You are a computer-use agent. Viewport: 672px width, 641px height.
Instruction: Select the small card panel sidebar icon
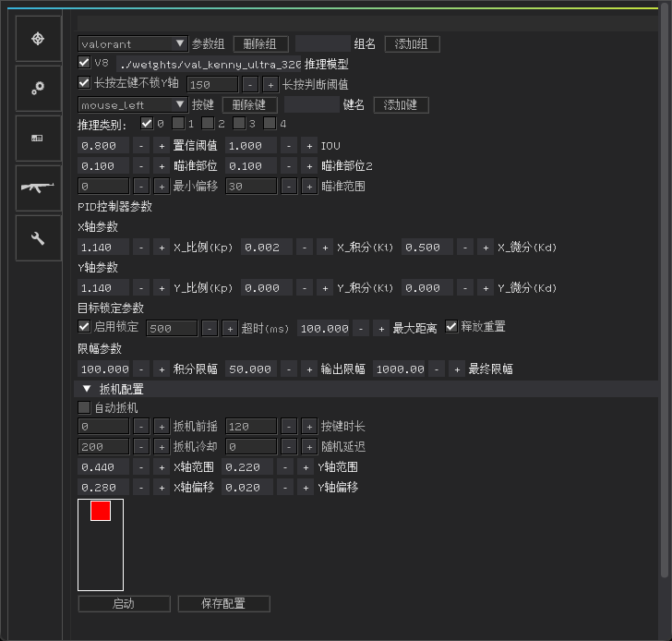coord(38,138)
